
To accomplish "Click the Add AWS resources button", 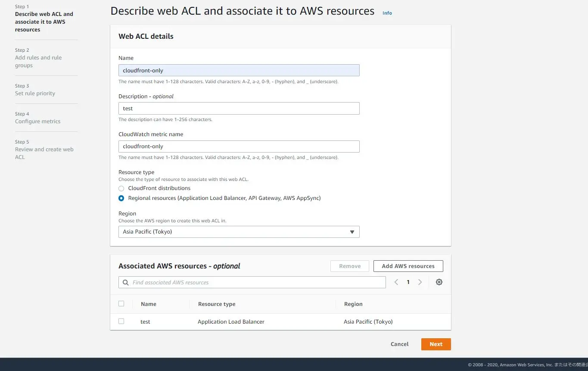I will pyautogui.click(x=408, y=266).
